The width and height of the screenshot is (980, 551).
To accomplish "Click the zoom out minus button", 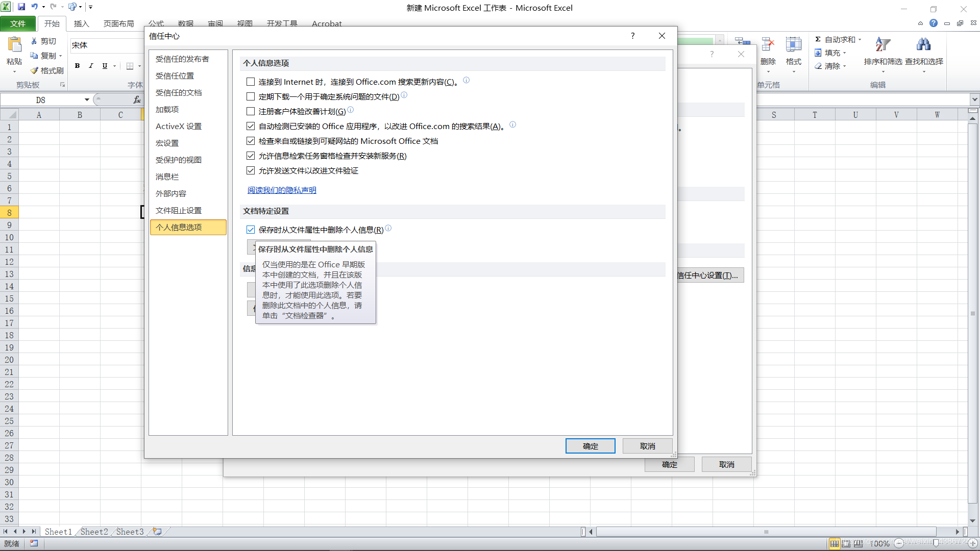I will tap(899, 543).
